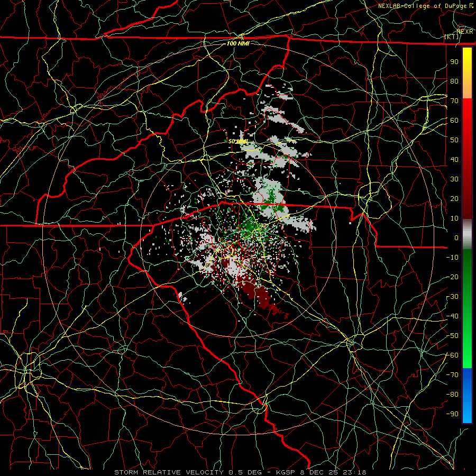This screenshot has width=476, height=476.
Task: Pick the -20 label on velocity scale
Action: click(452, 277)
